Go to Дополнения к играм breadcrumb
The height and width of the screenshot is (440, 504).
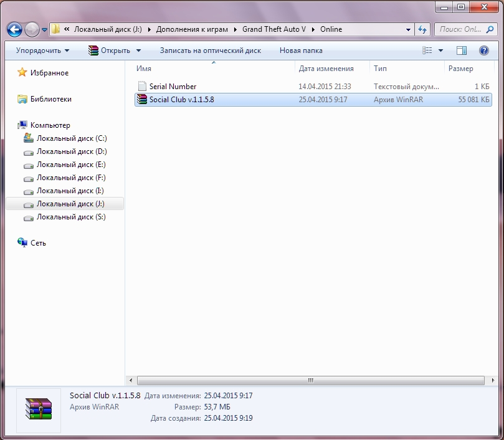(192, 29)
